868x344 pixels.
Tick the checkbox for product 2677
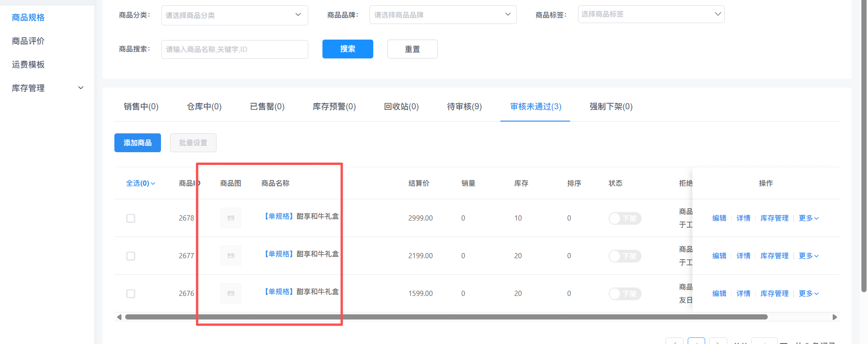(x=131, y=256)
